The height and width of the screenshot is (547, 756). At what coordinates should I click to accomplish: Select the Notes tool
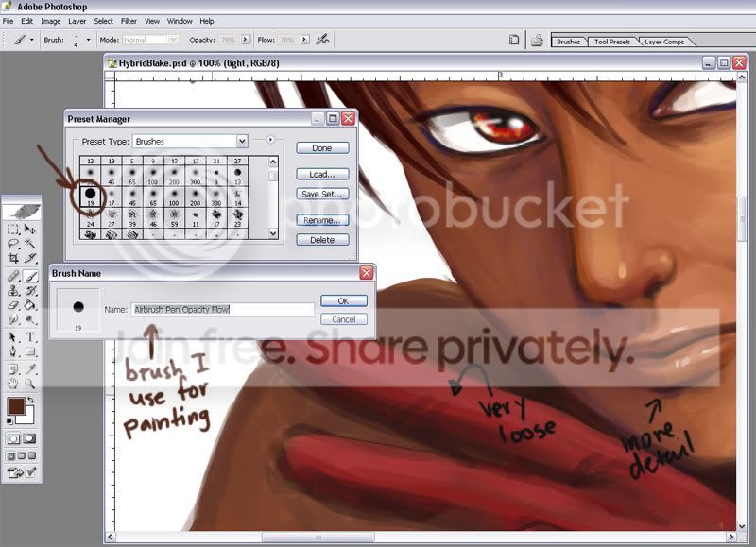tap(13, 369)
